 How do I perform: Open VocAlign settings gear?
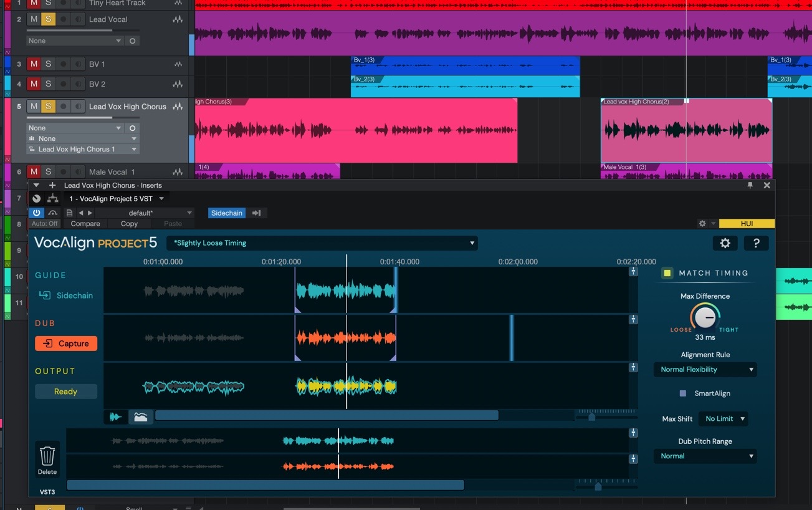pyautogui.click(x=725, y=243)
